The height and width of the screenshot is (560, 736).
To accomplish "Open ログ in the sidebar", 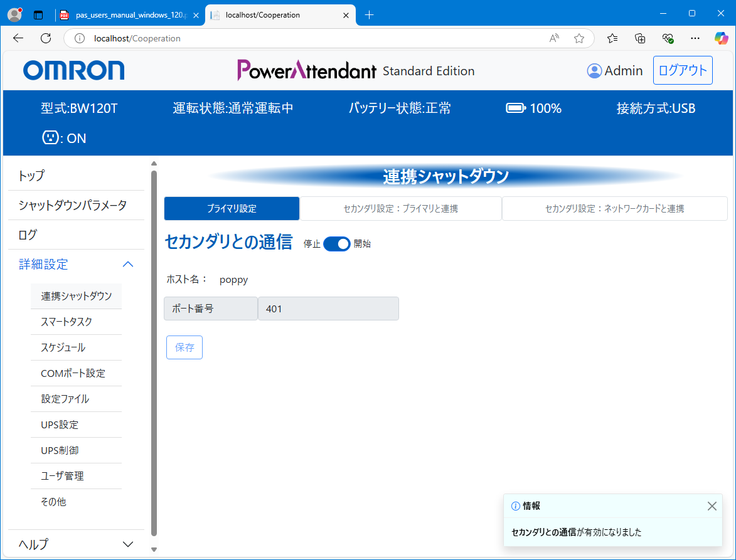I will (76, 235).
